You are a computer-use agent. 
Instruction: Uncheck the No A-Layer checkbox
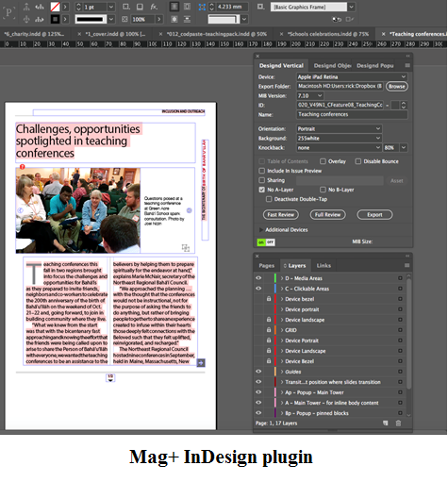pyautogui.click(x=261, y=190)
